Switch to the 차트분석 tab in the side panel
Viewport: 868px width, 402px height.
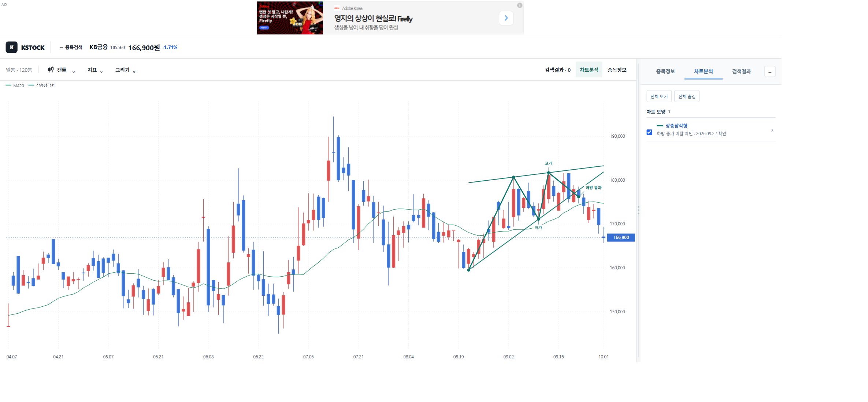click(703, 71)
